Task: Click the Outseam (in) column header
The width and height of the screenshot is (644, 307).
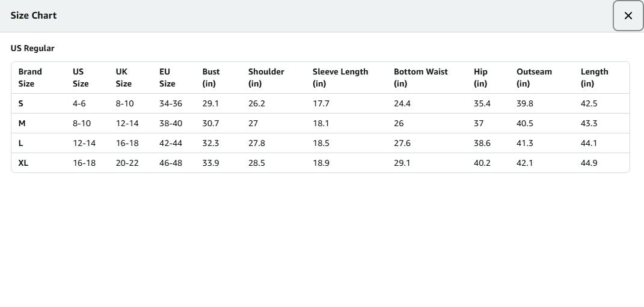Action: pyautogui.click(x=534, y=78)
